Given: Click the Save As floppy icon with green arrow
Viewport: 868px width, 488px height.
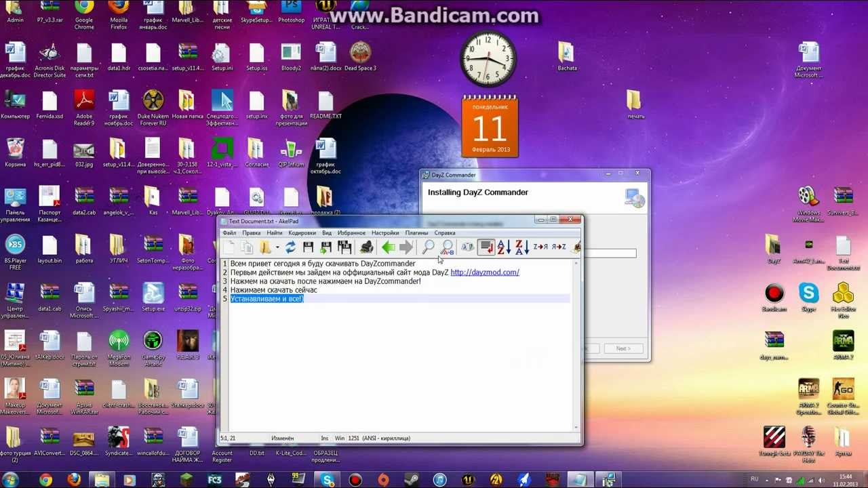Looking at the screenshot, I should (x=326, y=247).
